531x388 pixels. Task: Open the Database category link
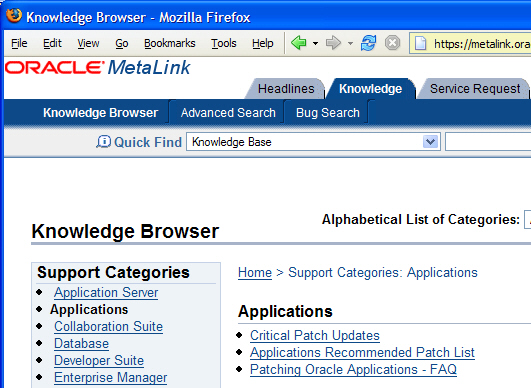pyautogui.click(x=81, y=343)
